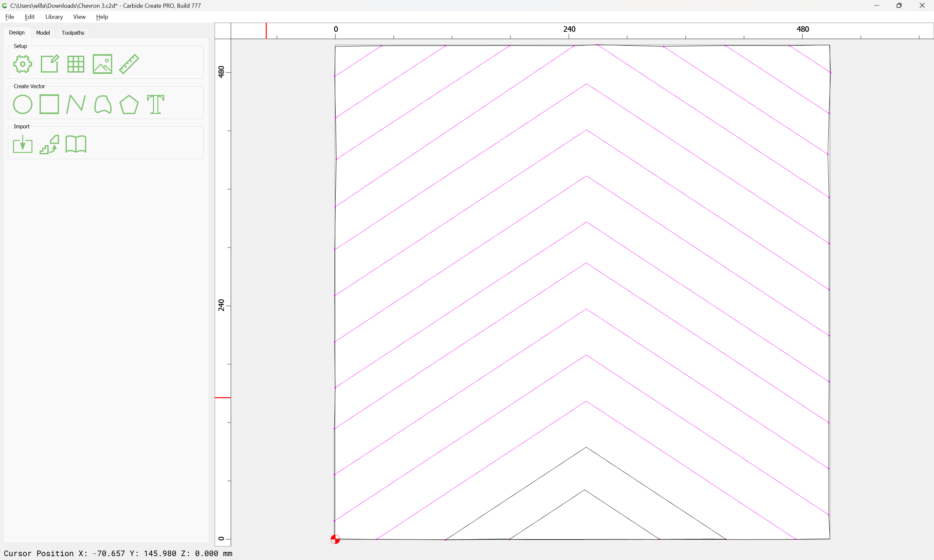The width and height of the screenshot is (934, 560).
Task: Click the 240 mark on horizontal ruler
Action: (569, 29)
